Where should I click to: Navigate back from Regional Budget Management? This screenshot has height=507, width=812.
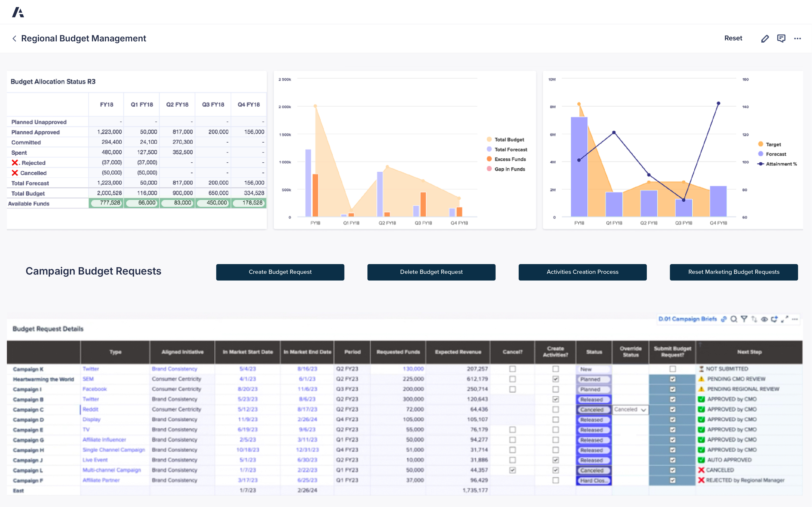click(x=14, y=38)
